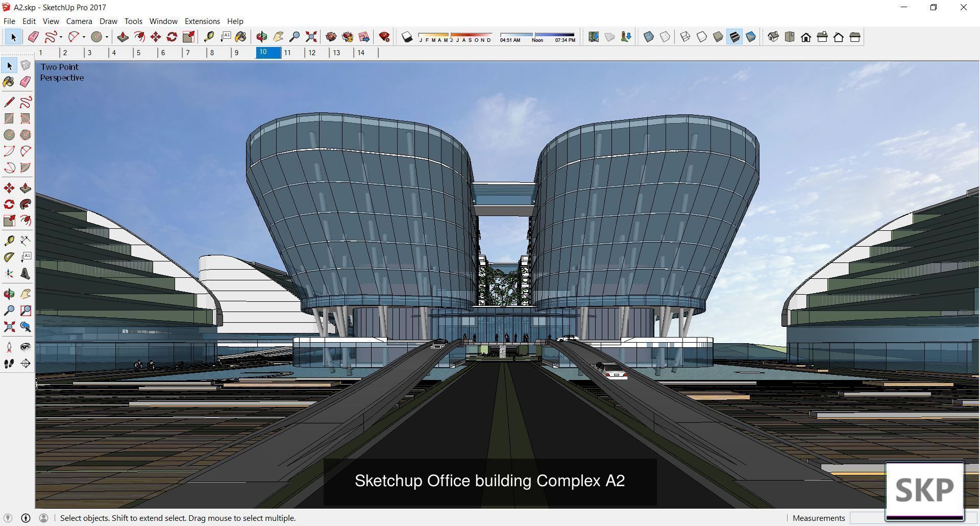
Task: Switch to scene tab 1
Action: 48,53
